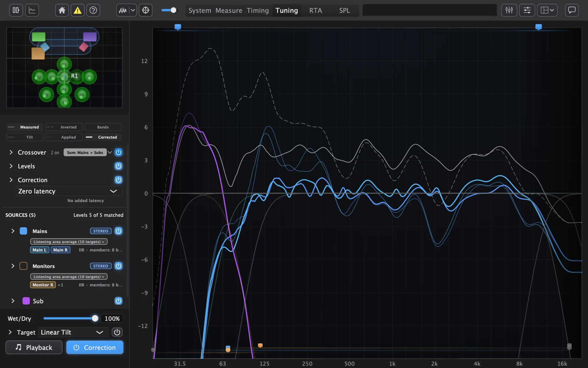The image size is (588, 368).
Task: Click the Sub purple color swatch
Action: click(x=26, y=301)
